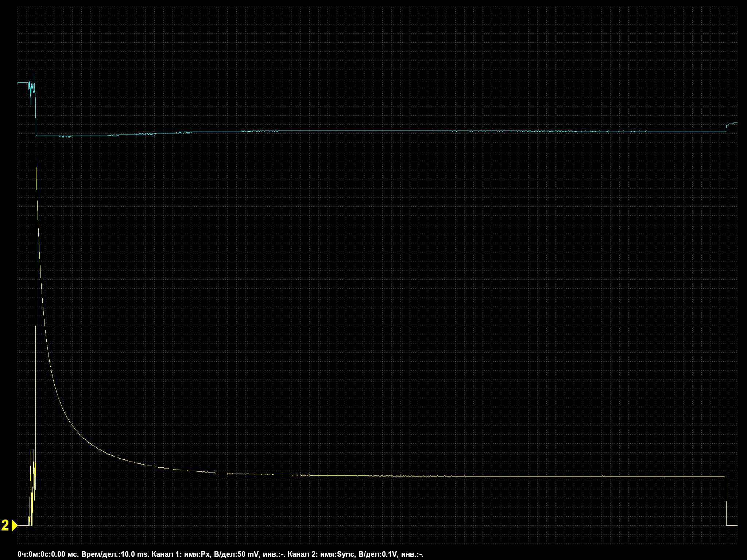Click the peak of the yellow Sync spike

[x=36, y=163]
